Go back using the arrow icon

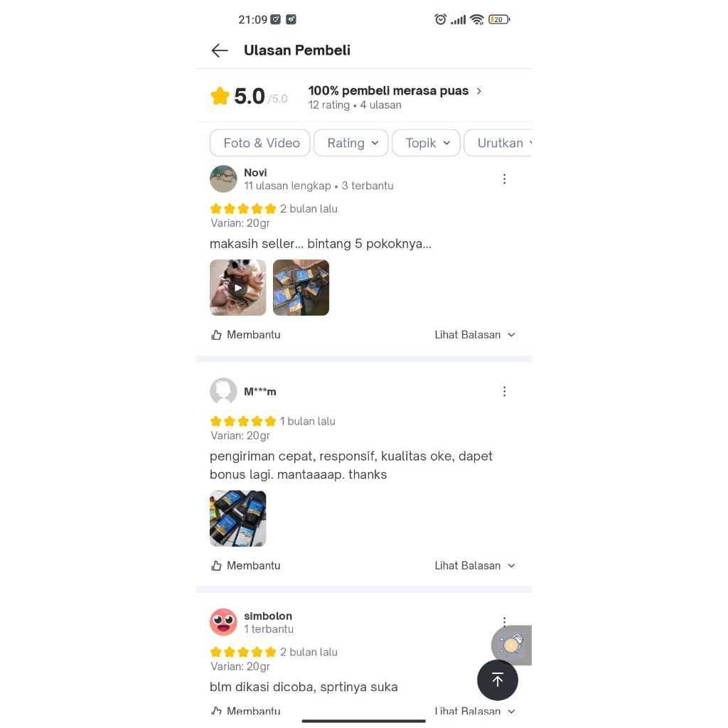(x=220, y=50)
